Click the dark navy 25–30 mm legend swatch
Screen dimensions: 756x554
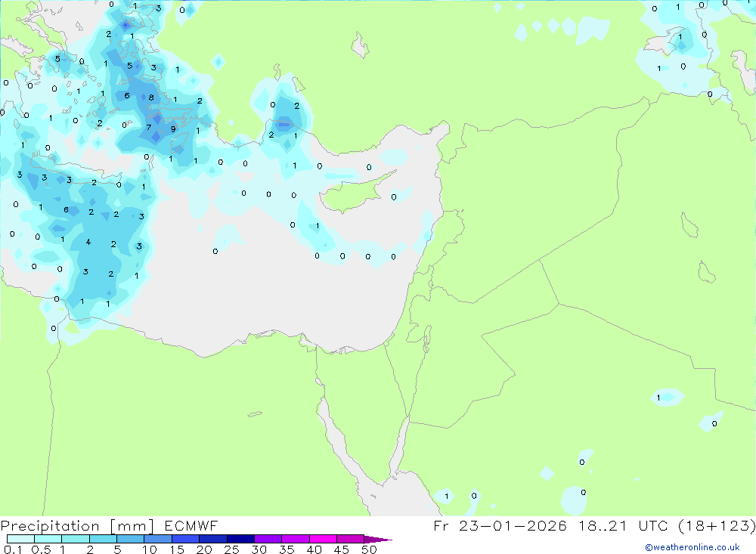240,539
